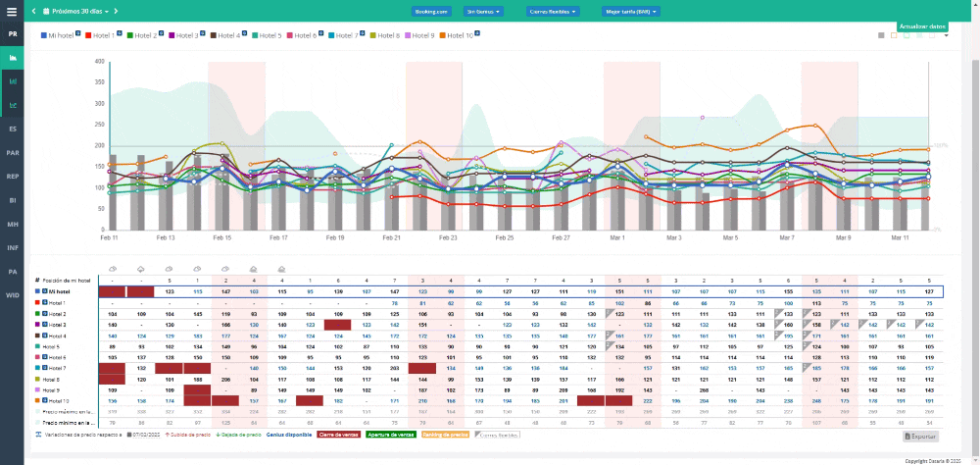Image resolution: width=980 pixels, height=465 pixels.
Task: Click the Exportar button
Action: (x=920, y=437)
